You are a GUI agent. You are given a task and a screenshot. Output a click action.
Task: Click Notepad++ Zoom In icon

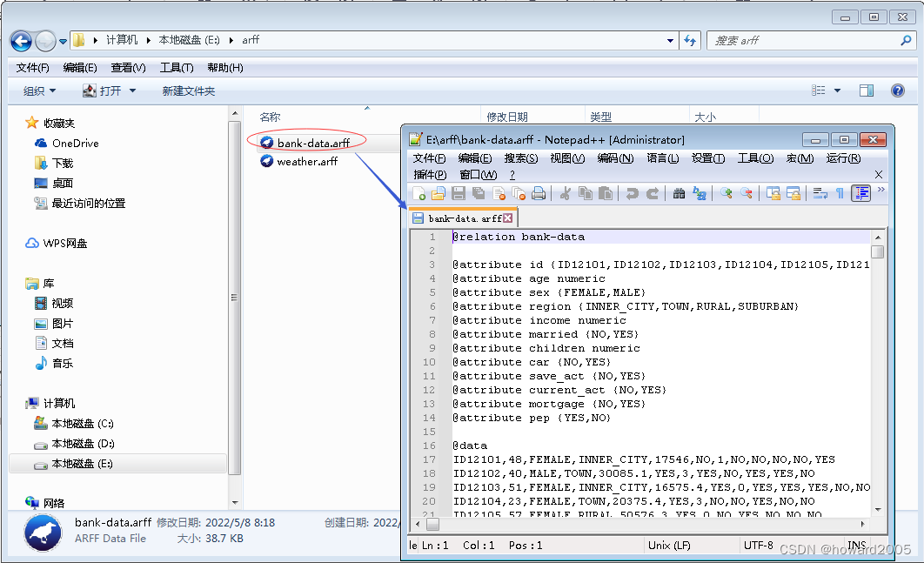tap(726, 193)
